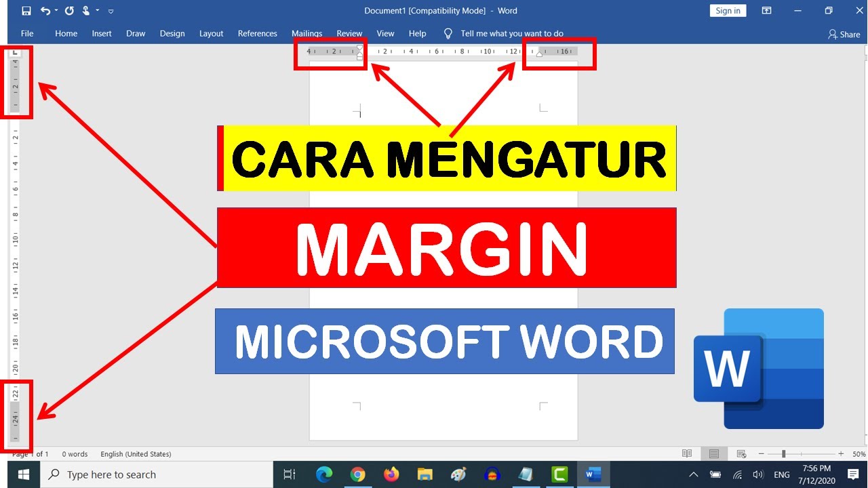Click the volume speaker icon in tray
Screen dimensions: 868x488
[758, 474]
